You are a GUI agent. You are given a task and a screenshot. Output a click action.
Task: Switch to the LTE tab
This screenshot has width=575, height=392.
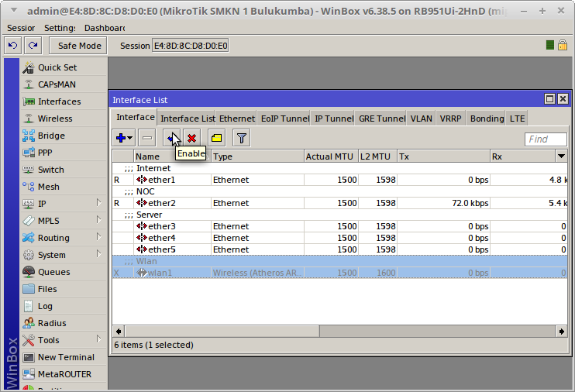tap(517, 119)
